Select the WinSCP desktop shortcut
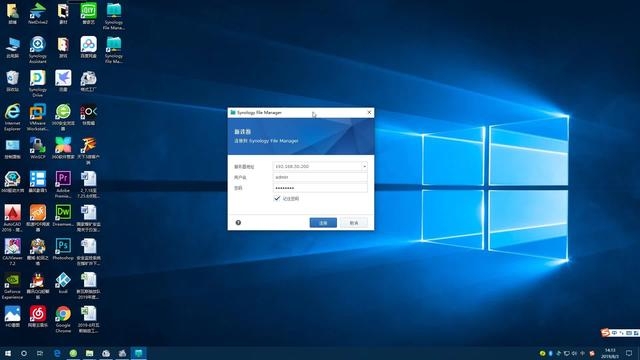Screen dimensions: 640x360 pyautogui.click(x=38, y=148)
